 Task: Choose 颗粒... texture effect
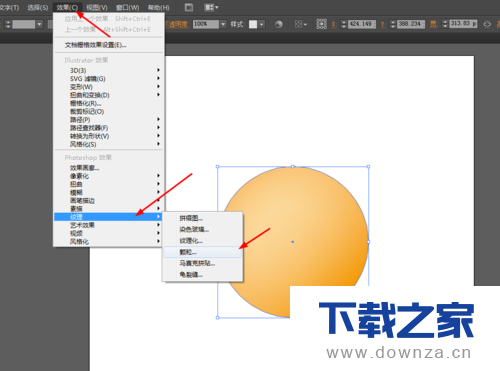pyautogui.click(x=203, y=252)
